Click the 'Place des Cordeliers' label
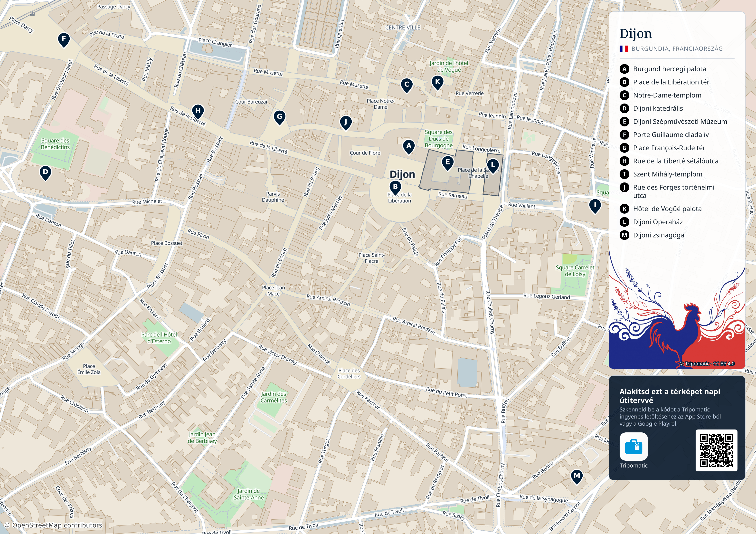 (349, 373)
